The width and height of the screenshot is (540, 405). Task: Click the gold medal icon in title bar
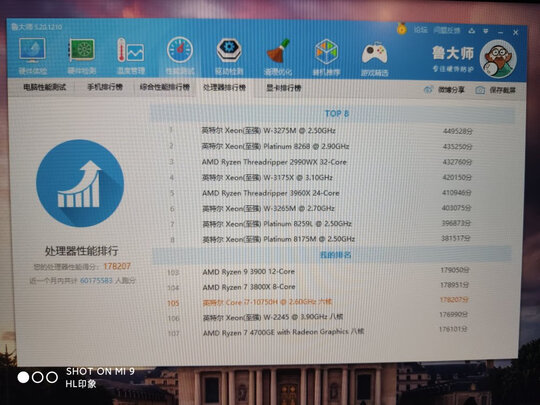pyautogui.click(x=402, y=29)
